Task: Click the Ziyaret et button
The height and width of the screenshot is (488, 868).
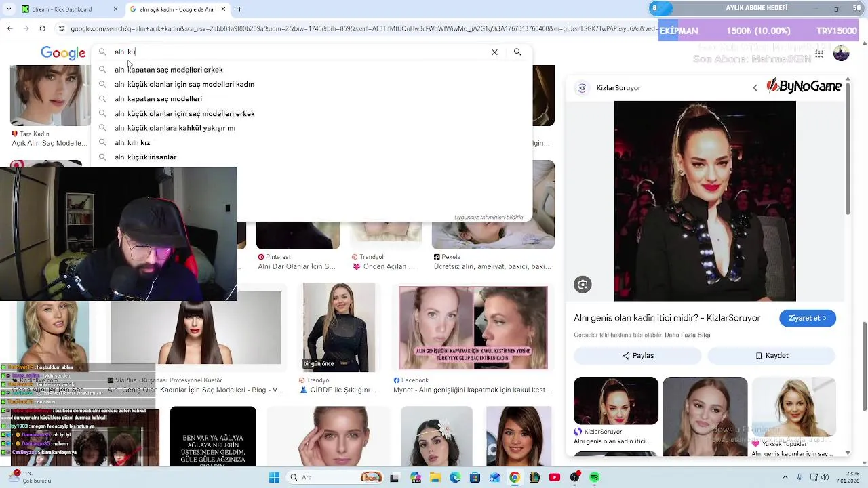Action: pos(807,318)
